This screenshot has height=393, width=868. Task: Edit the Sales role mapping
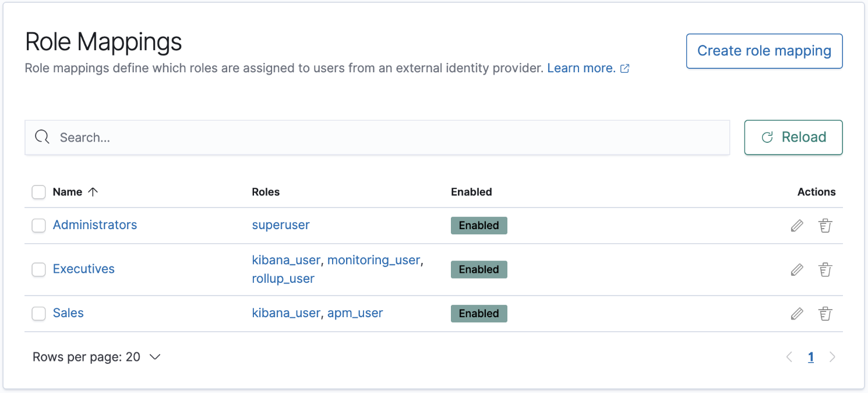point(797,314)
